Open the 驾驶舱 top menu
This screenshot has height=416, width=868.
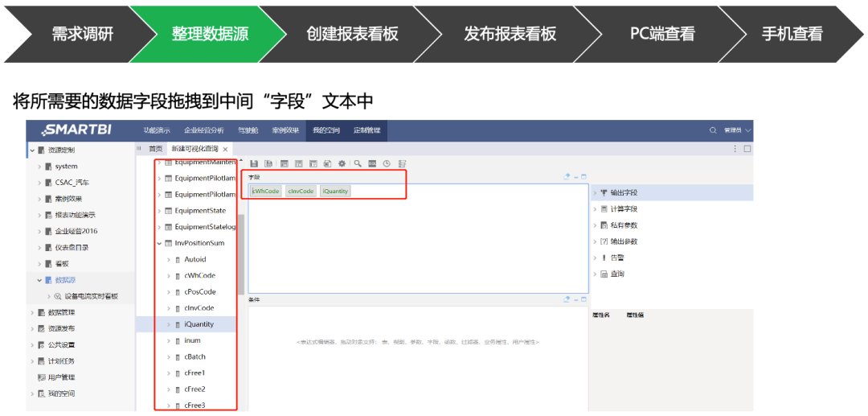(248, 130)
